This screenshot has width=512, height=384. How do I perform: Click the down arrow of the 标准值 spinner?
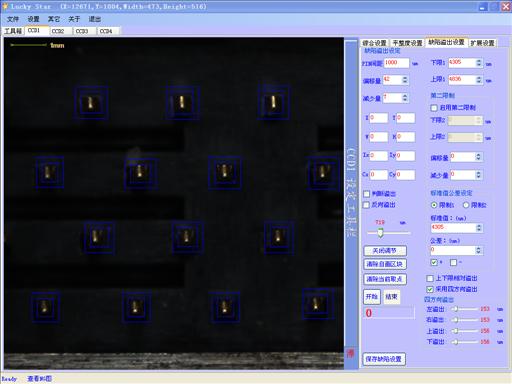tap(479, 230)
